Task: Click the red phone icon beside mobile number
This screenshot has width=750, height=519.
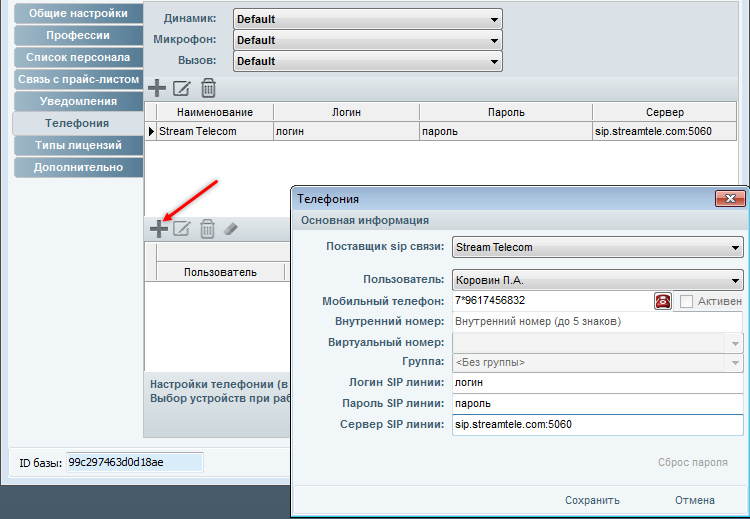Action: pyautogui.click(x=662, y=301)
